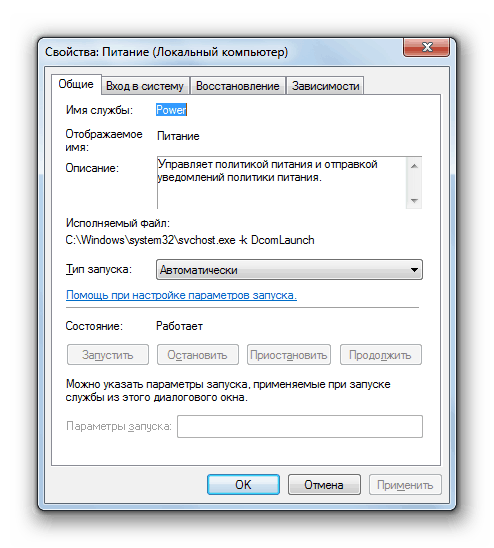Select the Зависимости tab
This screenshot has height=548, width=494.
[x=325, y=86]
